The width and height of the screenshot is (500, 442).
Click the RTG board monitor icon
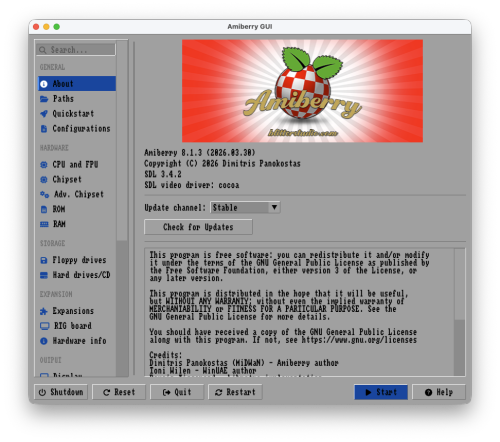44,326
